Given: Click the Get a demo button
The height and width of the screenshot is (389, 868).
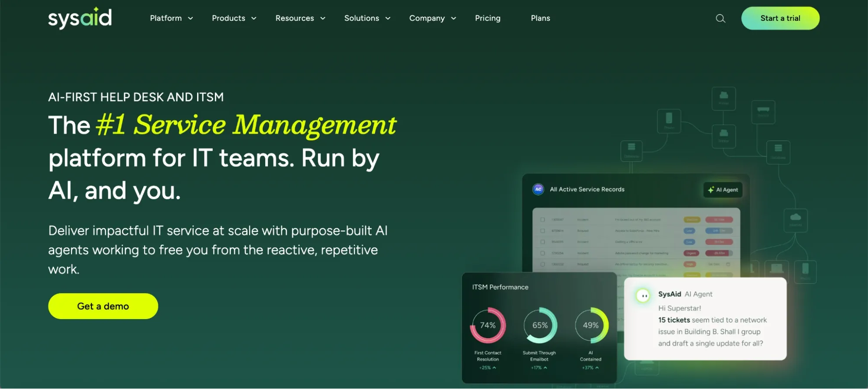Looking at the screenshot, I should [103, 306].
